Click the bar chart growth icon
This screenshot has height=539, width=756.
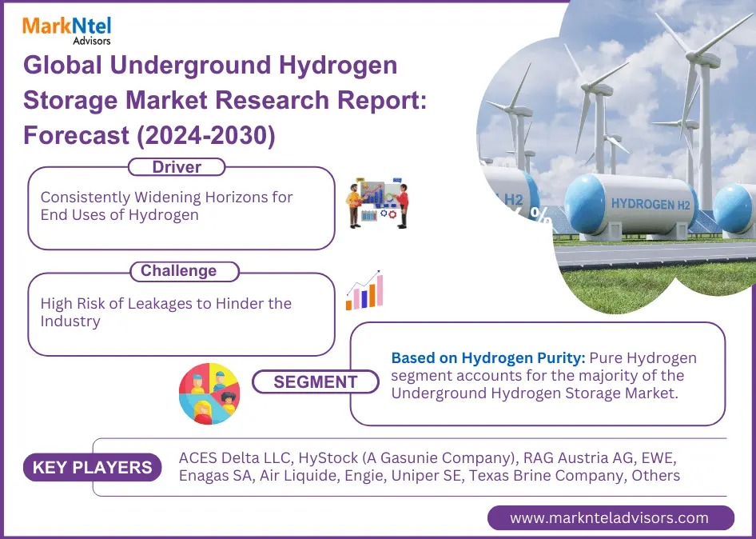pyautogui.click(x=364, y=292)
